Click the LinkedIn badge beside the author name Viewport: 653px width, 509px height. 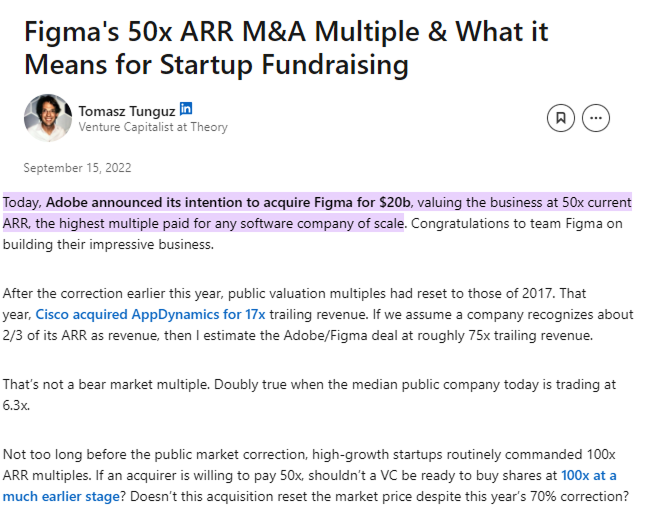[185, 109]
